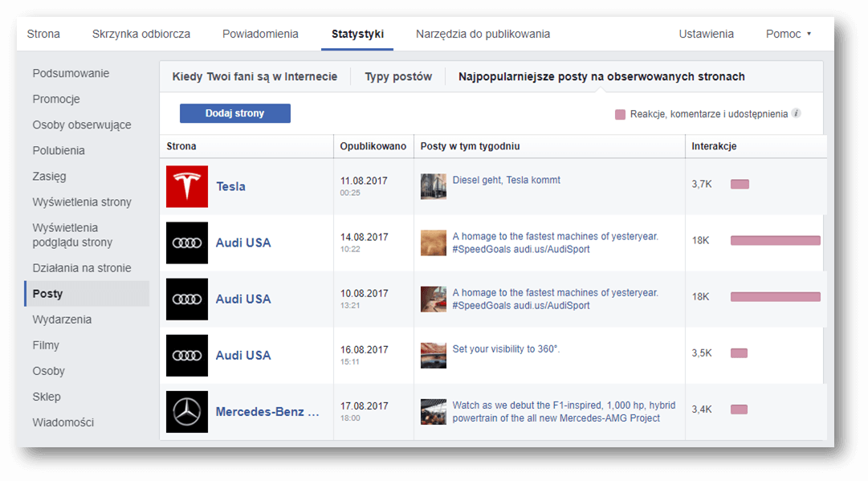This screenshot has height=481, width=868.
Task: Open the Mercedes-AMG Project F1-inspired post
Action: click(564, 412)
